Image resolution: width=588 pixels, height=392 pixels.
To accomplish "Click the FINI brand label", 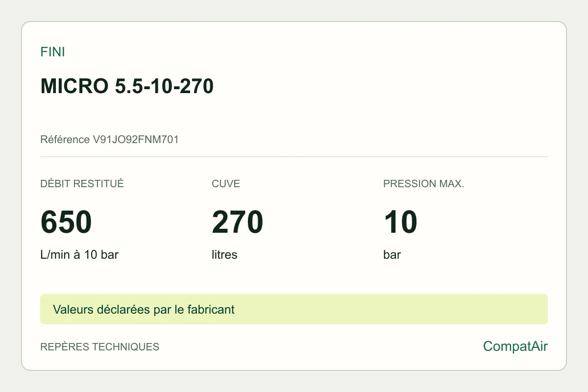I will pos(52,52).
